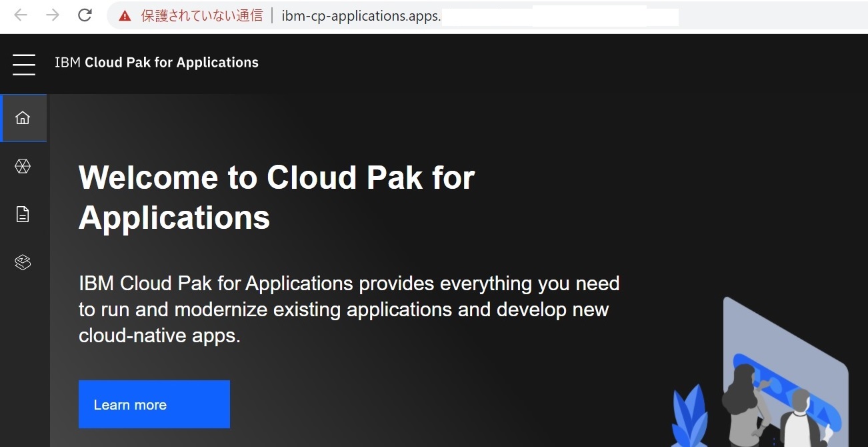This screenshot has height=447, width=868.
Task: Open the IBM Cloud Pak for Applications header link
Action: click(x=157, y=62)
